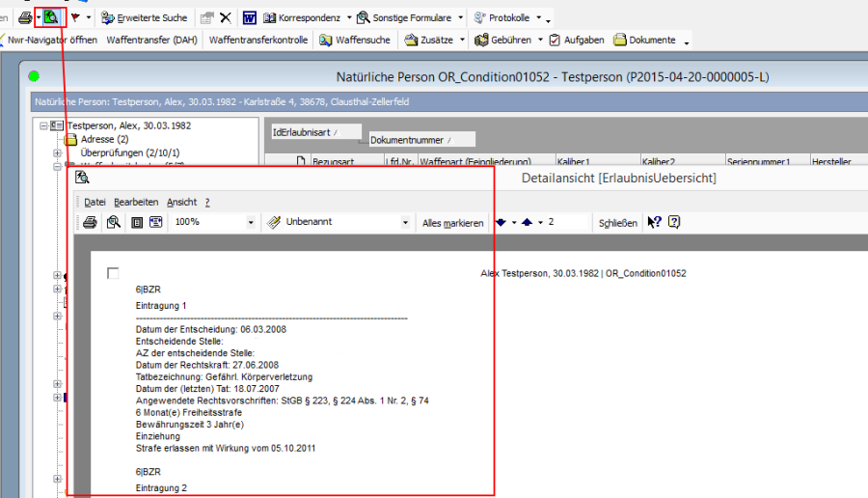
Task: Open the Datei menu
Action: click(95, 202)
